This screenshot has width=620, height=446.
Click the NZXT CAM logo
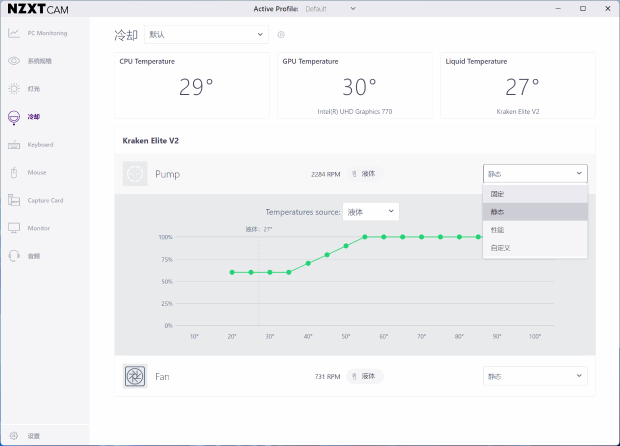pyautogui.click(x=38, y=9)
